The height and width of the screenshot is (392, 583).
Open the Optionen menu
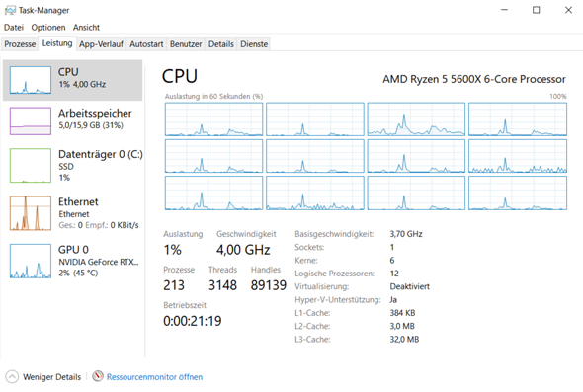48,27
